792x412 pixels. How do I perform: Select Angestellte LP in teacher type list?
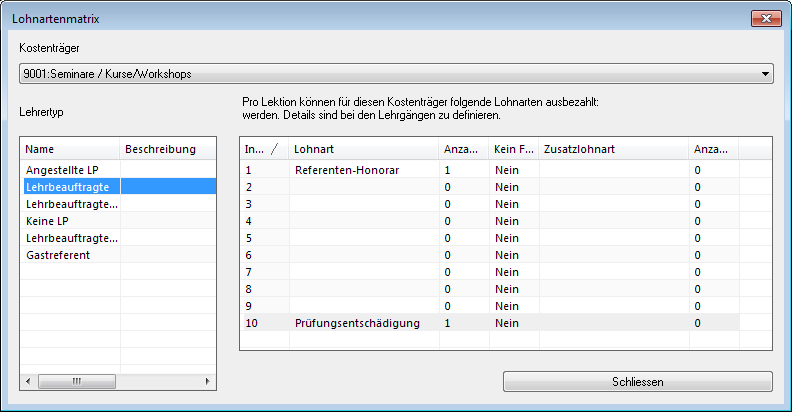click(x=62, y=169)
